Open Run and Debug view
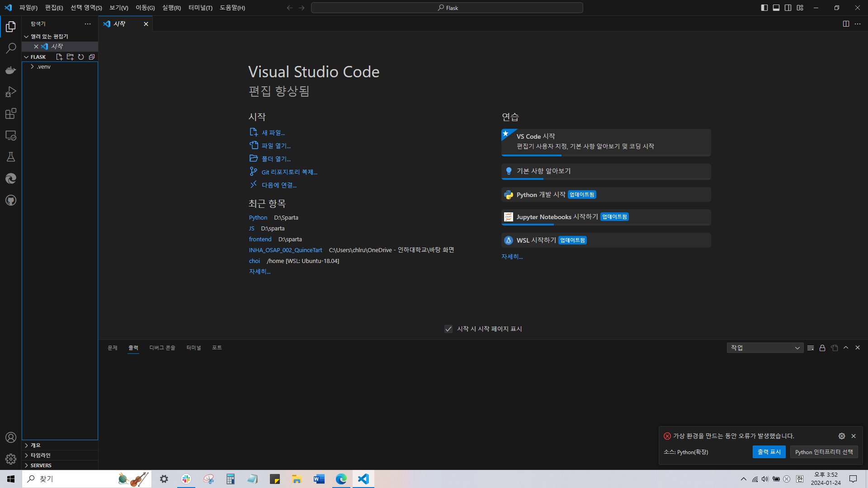Screen dimensions: 868x488 click(x=11, y=92)
